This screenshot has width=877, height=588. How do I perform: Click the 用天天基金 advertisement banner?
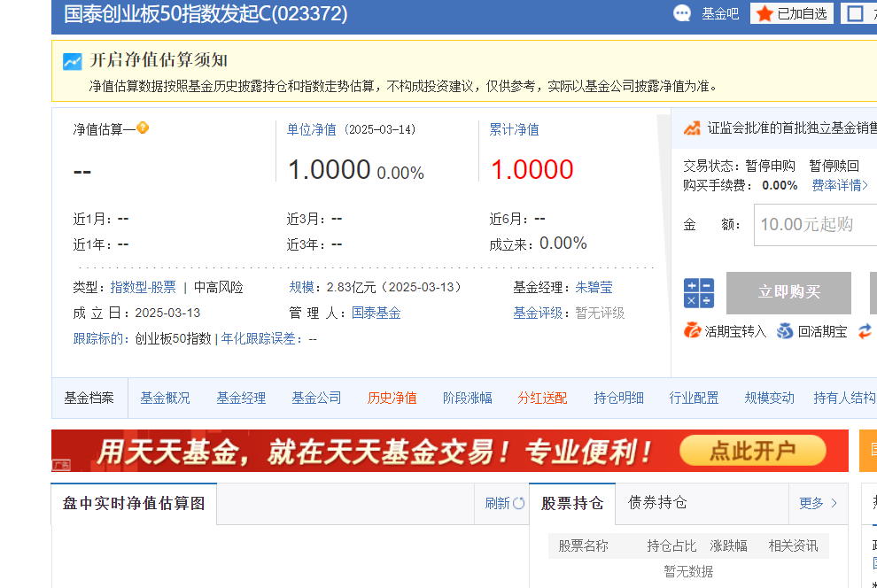(450, 451)
